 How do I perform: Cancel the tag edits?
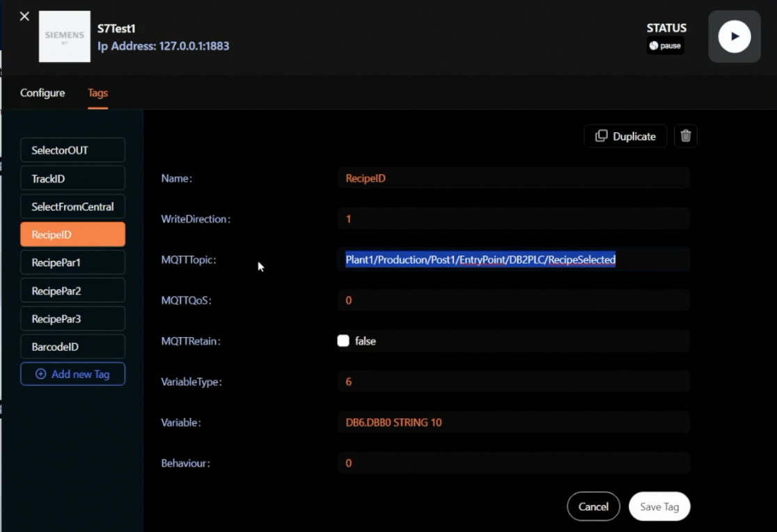click(593, 507)
